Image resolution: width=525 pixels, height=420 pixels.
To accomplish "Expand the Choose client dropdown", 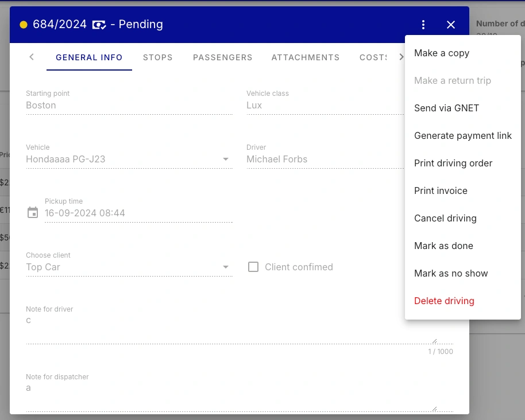I will (226, 267).
